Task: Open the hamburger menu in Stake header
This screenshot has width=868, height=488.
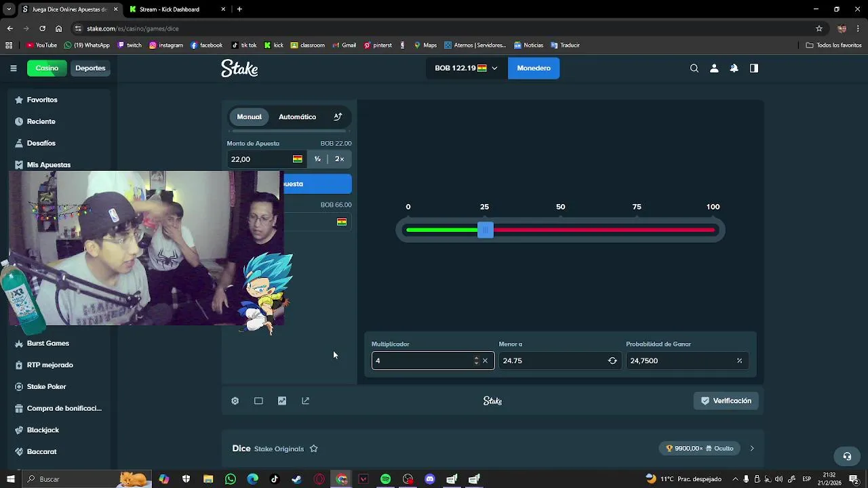Action: (13, 68)
